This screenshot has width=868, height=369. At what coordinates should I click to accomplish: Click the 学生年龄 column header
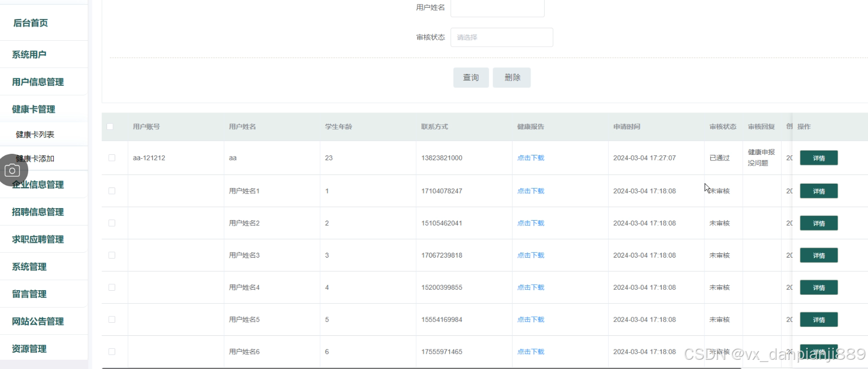(339, 127)
